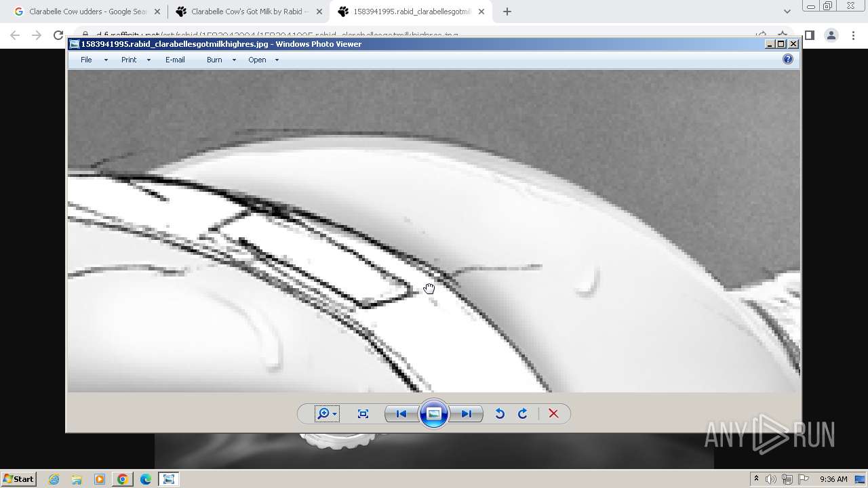
Task: Open Windows Media Player on taskbar
Action: [x=100, y=479]
